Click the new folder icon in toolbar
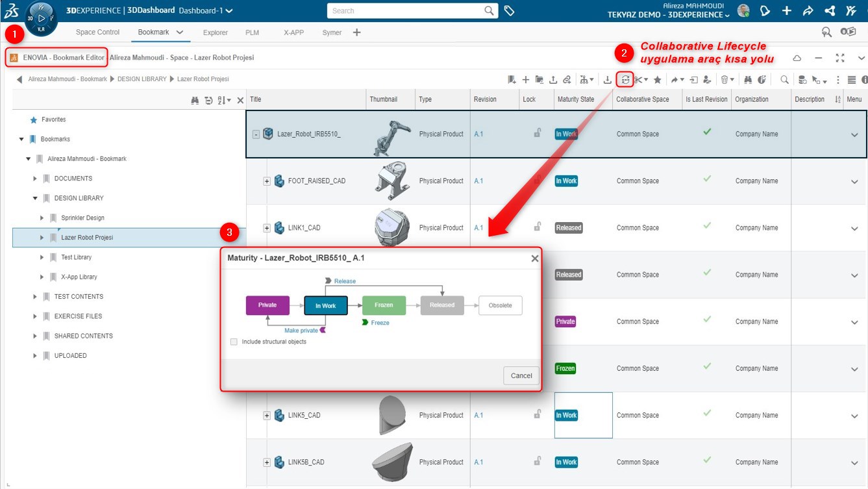 click(x=539, y=79)
